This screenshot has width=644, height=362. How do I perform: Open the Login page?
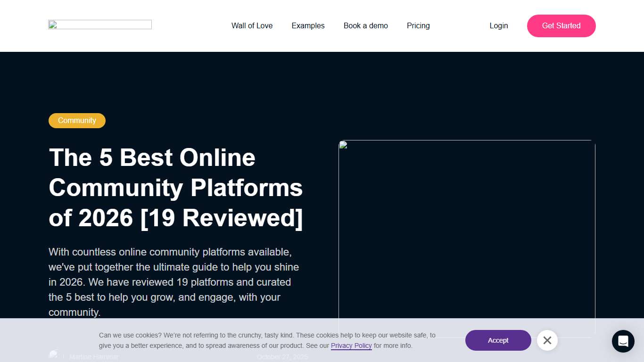[498, 26]
